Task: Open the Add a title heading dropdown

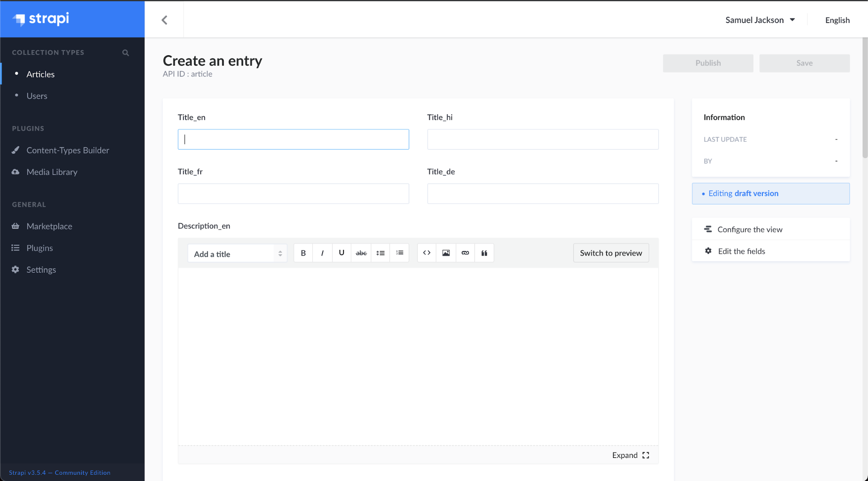Action: tap(237, 253)
